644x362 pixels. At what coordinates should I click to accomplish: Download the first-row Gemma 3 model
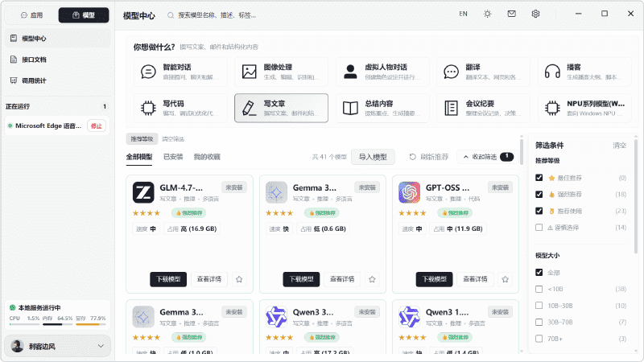coord(301,279)
